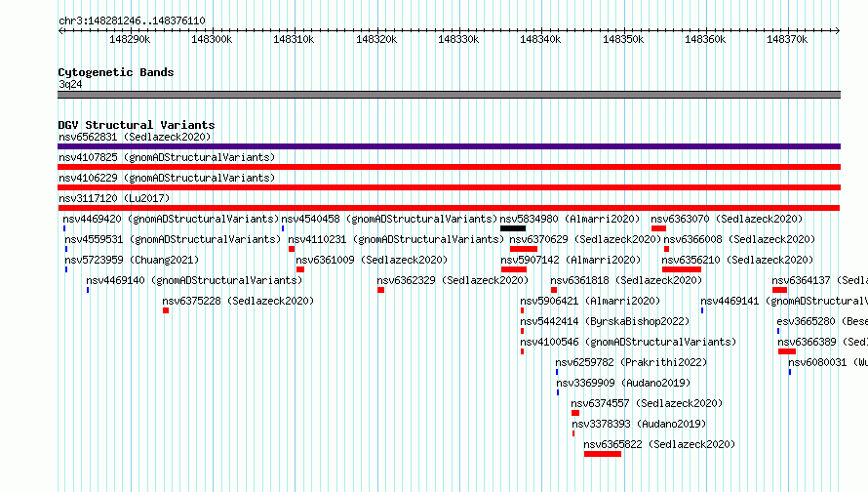868x492 pixels.
Task: Click the red nsv6356210 variant bar
Action: (682, 269)
